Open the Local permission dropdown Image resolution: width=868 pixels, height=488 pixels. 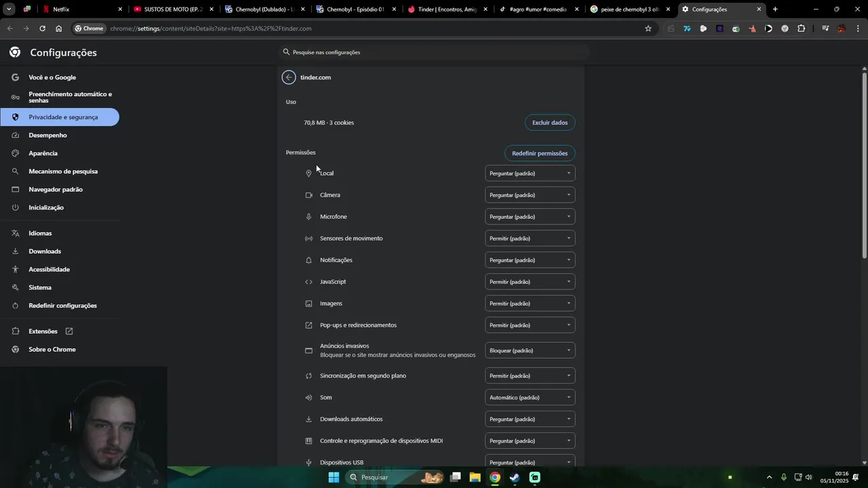point(530,174)
